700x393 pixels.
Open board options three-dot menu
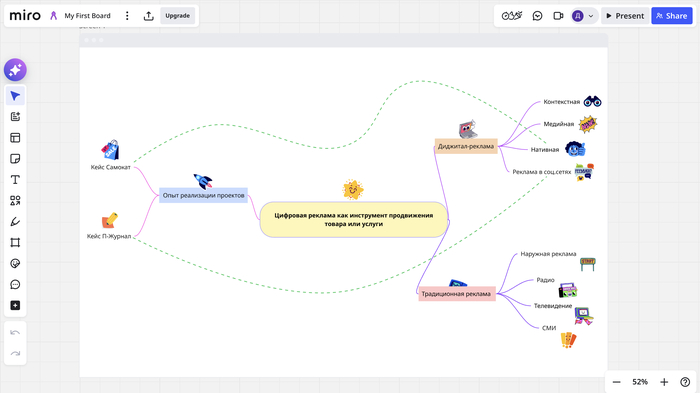127,16
